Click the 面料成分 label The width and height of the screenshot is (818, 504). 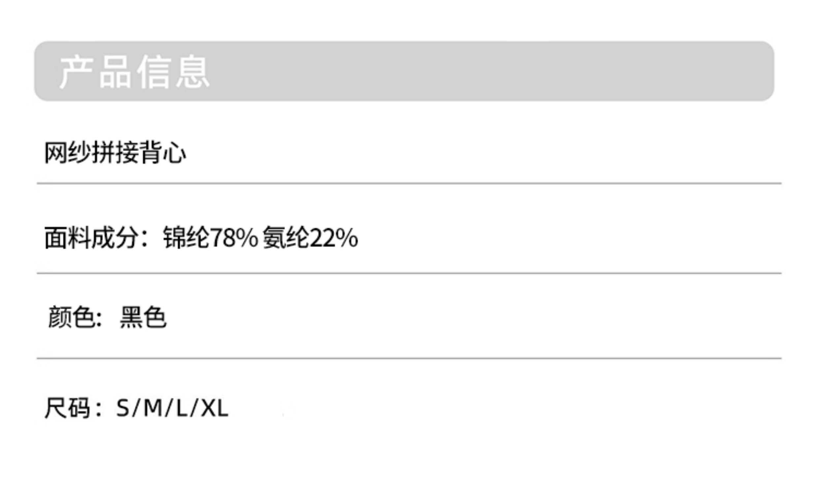(x=91, y=238)
